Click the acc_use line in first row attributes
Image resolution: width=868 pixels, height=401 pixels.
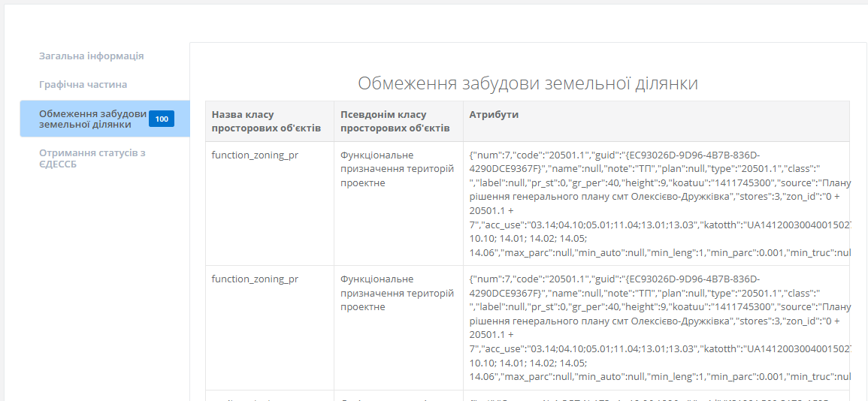click(594, 224)
